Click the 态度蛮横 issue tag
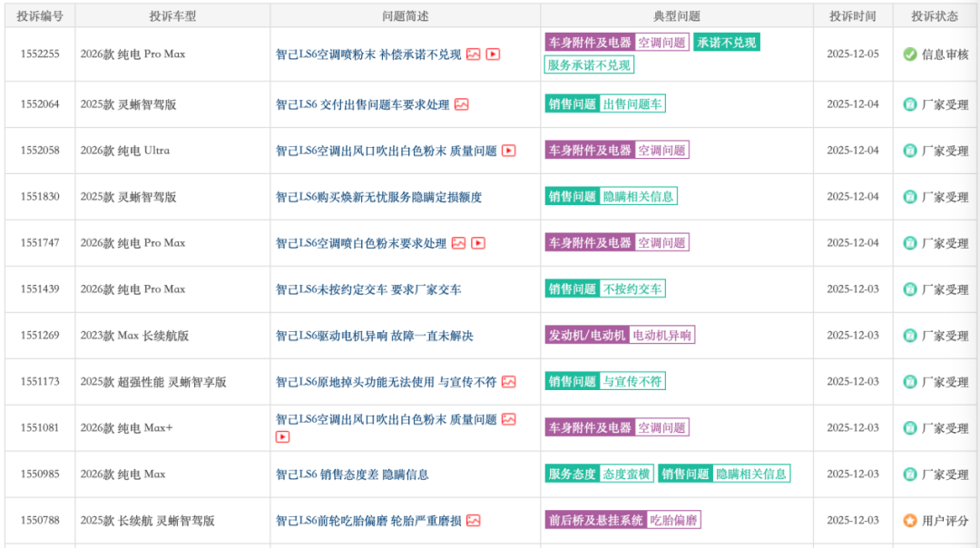980x548 pixels. click(626, 475)
